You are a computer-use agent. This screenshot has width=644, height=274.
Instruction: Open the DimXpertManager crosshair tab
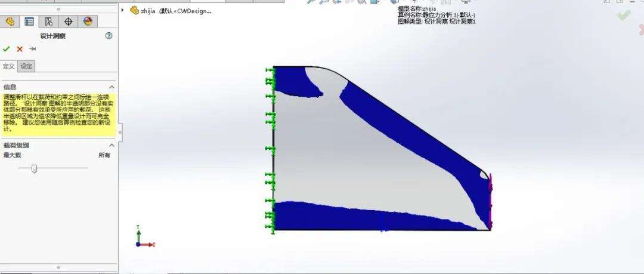point(69,22)
